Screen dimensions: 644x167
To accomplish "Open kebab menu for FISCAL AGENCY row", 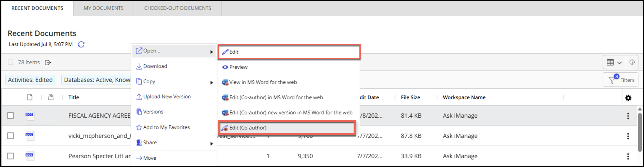I will [628, 116].
